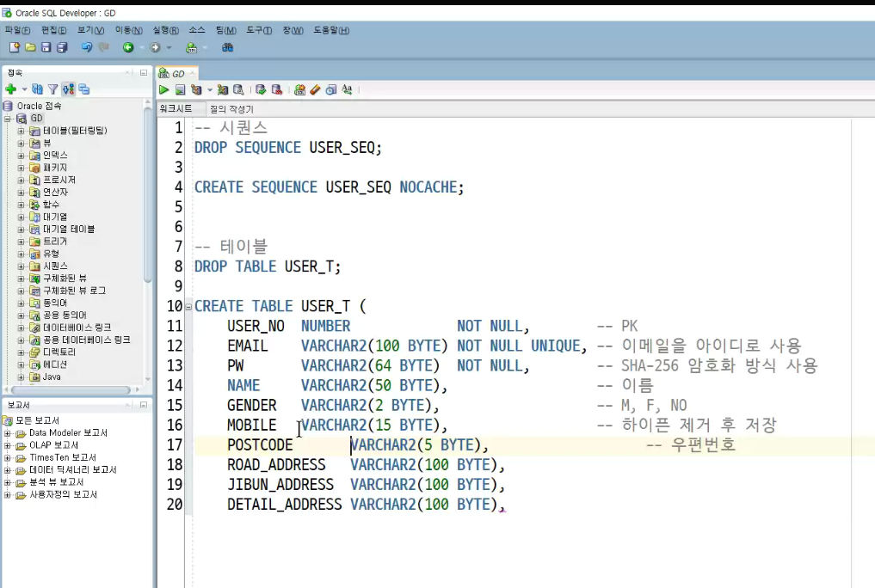Screen dimensions: 875x588
Task: Click POSTCODE text on line 17
Action: [260, 444]
